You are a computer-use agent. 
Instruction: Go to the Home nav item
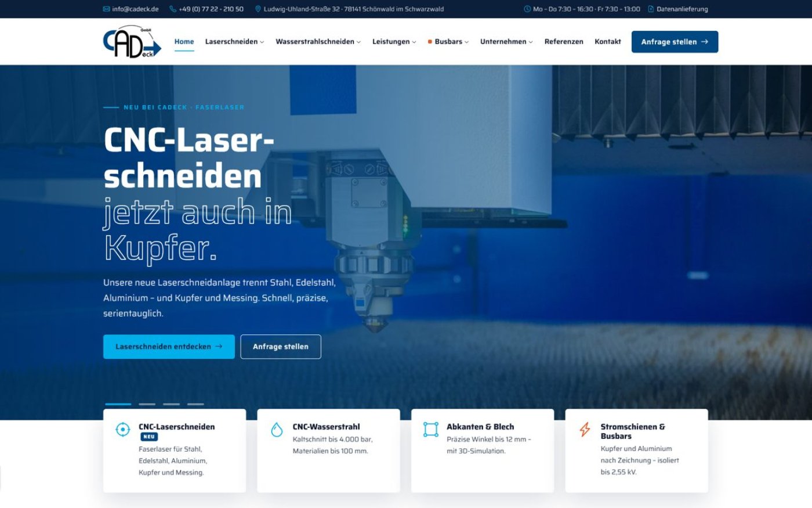point(184,42)
